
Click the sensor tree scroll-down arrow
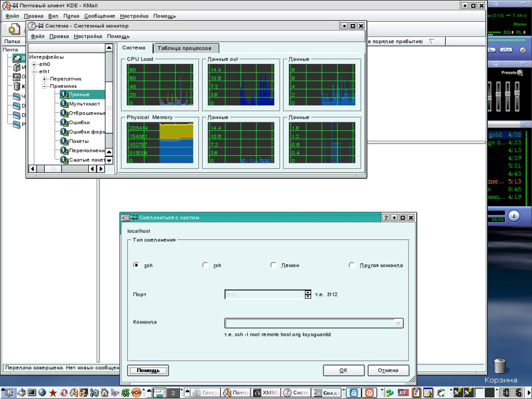[x=109, y=160]
